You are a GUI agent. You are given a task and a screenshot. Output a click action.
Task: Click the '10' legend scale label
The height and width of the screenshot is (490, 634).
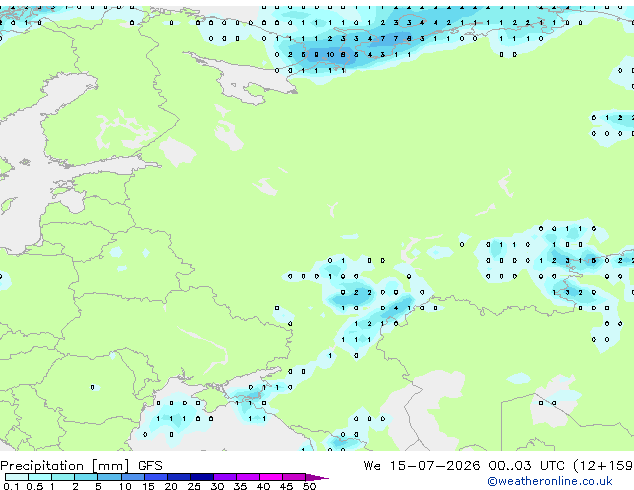(x=125, y=486)
